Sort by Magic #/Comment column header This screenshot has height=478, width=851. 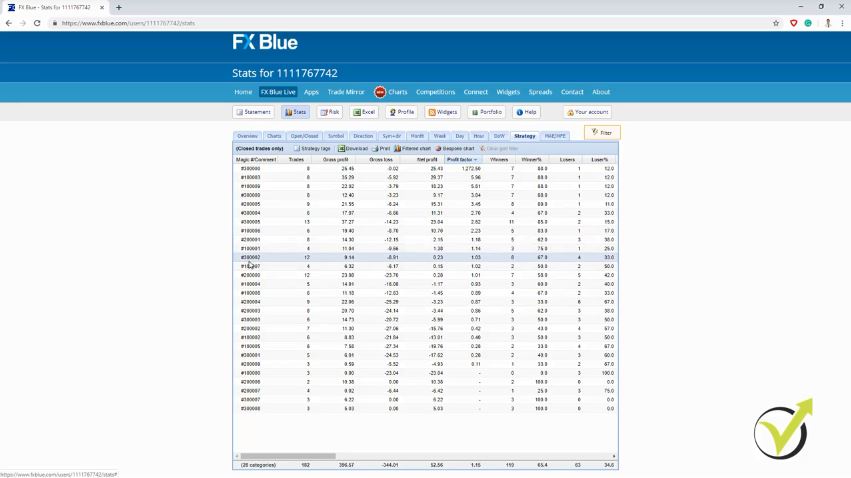[256, 160]
